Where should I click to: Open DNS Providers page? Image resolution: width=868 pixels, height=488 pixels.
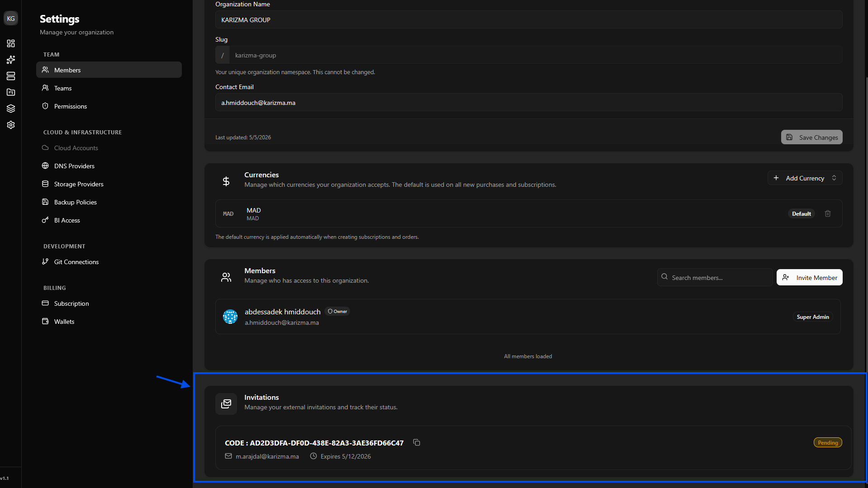109,166
